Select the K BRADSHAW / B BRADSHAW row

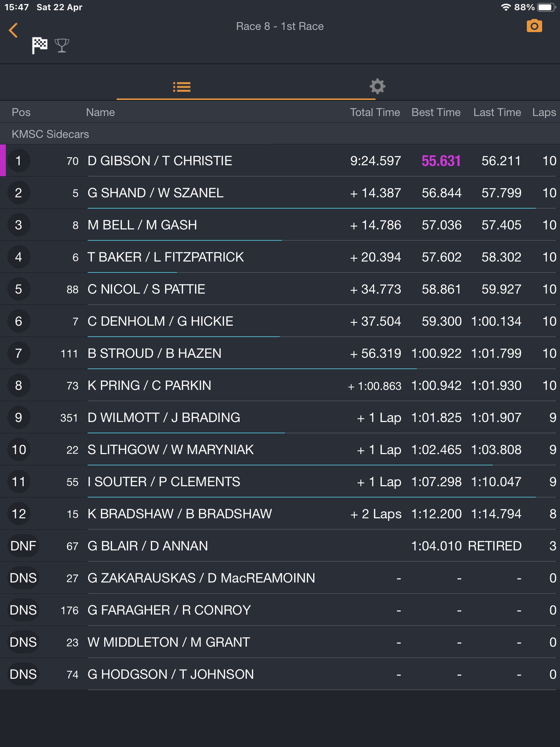tap(179, 514)
